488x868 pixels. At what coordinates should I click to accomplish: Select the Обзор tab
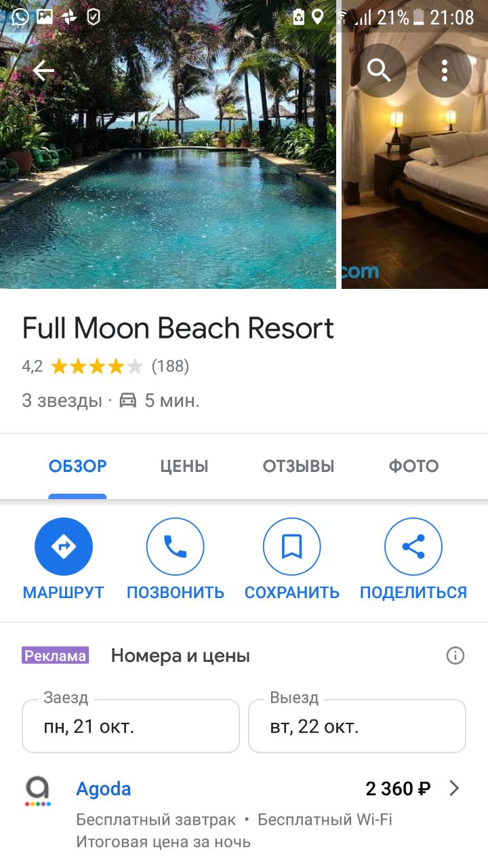[77, 467]
